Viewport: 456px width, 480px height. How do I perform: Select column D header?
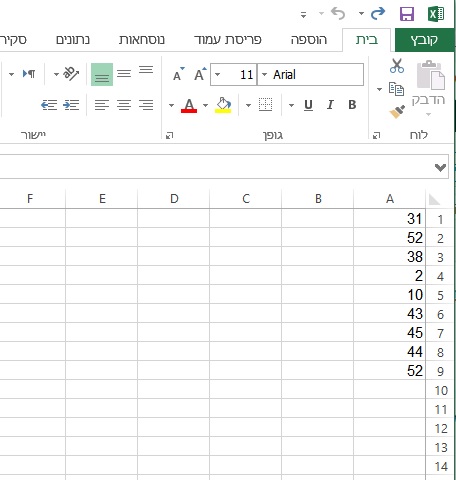point(174,199)
